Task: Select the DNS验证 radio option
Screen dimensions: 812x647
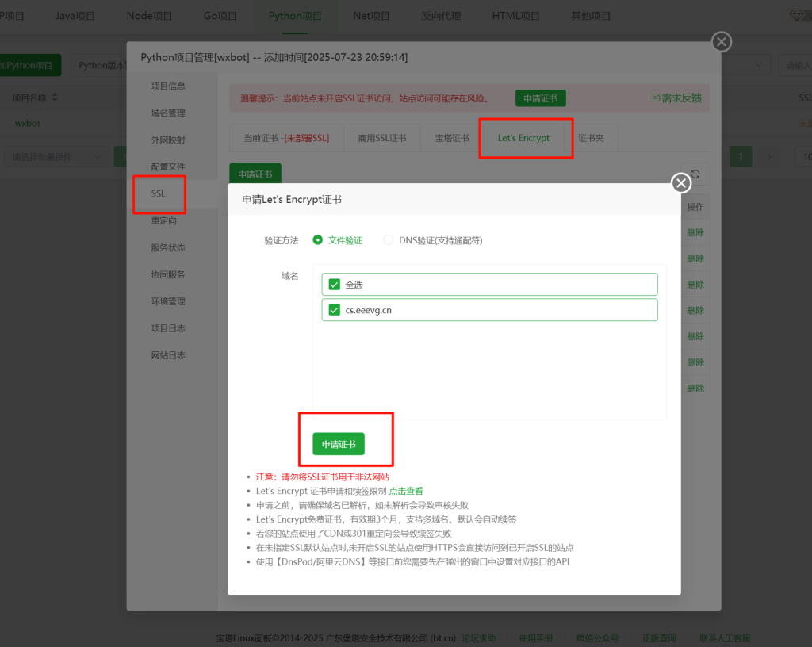Action: click(389, 240)
